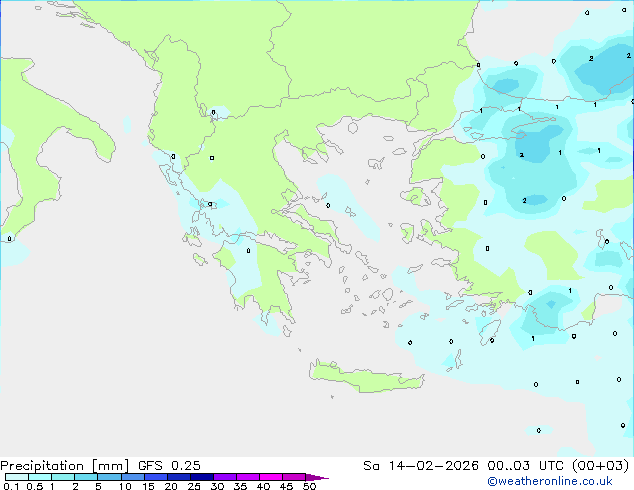
Task: Click the '0.5' legend scale label
Action: (x=34, y=486)
